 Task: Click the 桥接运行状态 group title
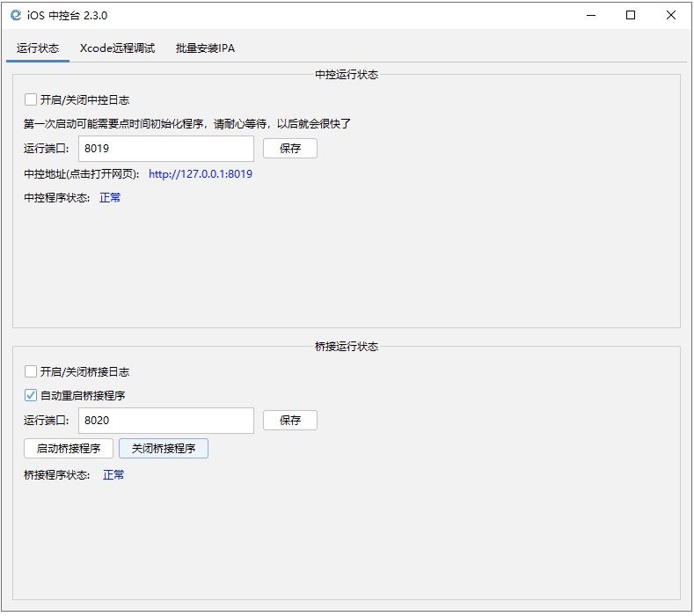point(347,347)
